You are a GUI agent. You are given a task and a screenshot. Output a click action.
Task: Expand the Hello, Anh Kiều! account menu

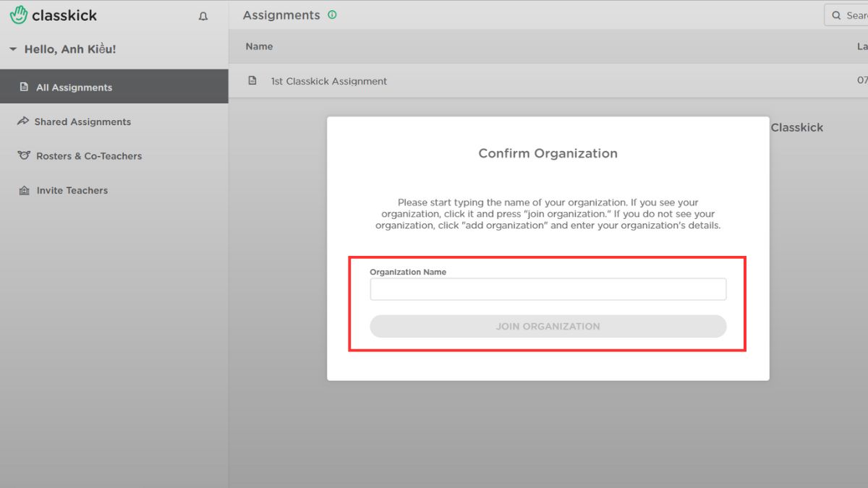62,49
